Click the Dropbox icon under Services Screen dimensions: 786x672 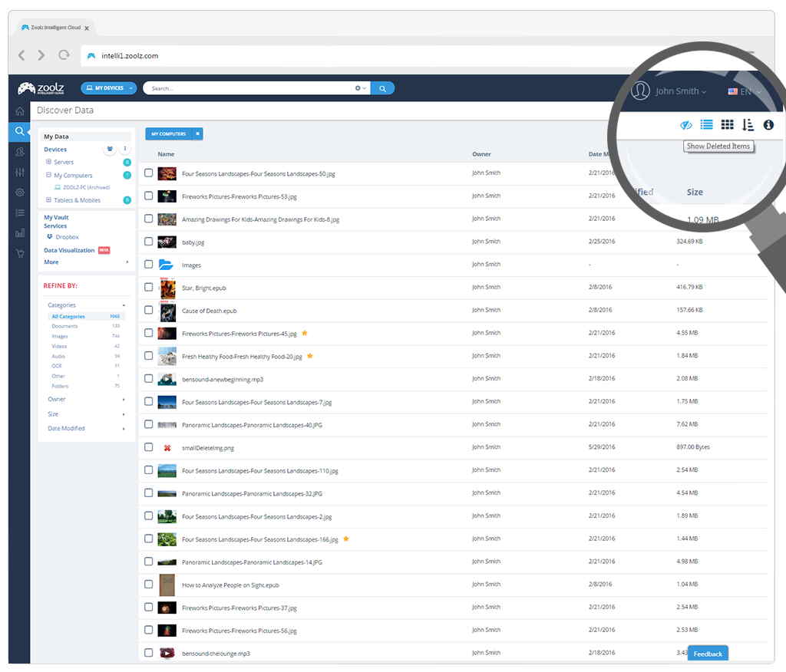tap(50, 236)
